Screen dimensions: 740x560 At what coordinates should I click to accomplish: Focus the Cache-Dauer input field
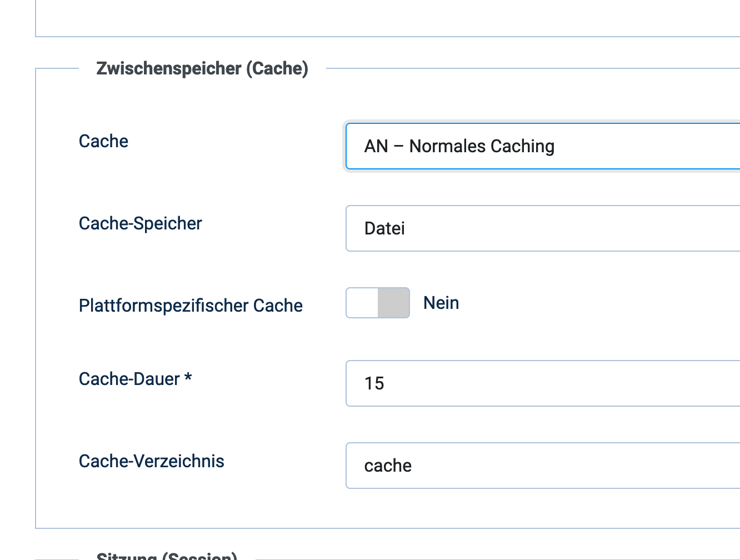click(x=543, y=383)
